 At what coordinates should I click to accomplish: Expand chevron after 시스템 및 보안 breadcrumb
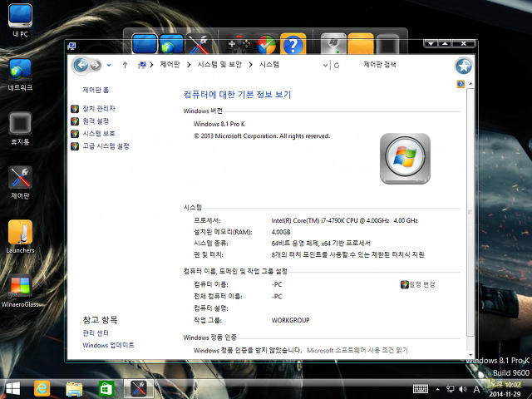tap(250, 65)
